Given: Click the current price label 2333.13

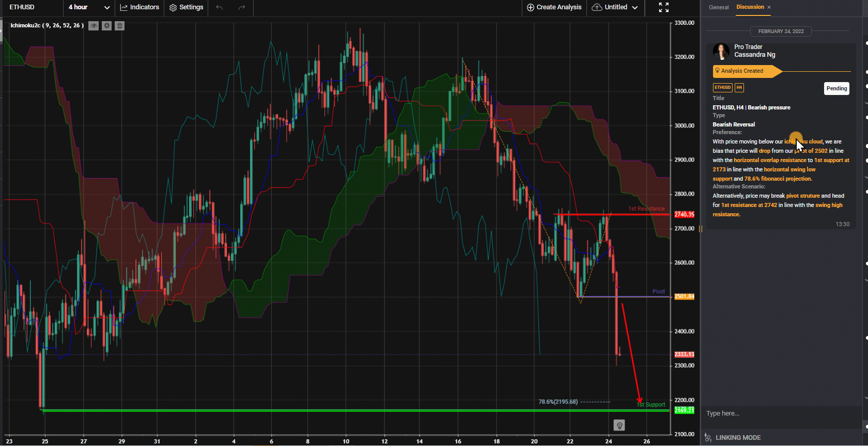Looking at the screenshot, I should [x=684, y=355].
